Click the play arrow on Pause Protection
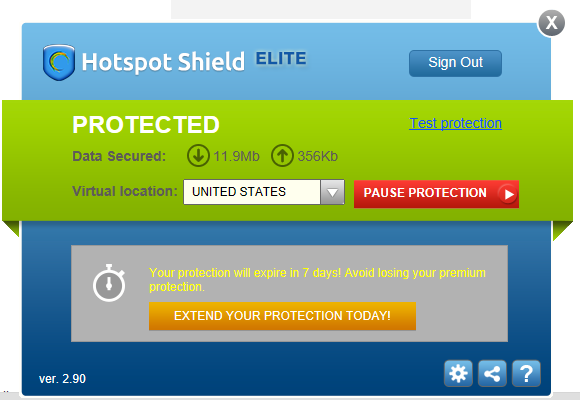 [508, 194]
